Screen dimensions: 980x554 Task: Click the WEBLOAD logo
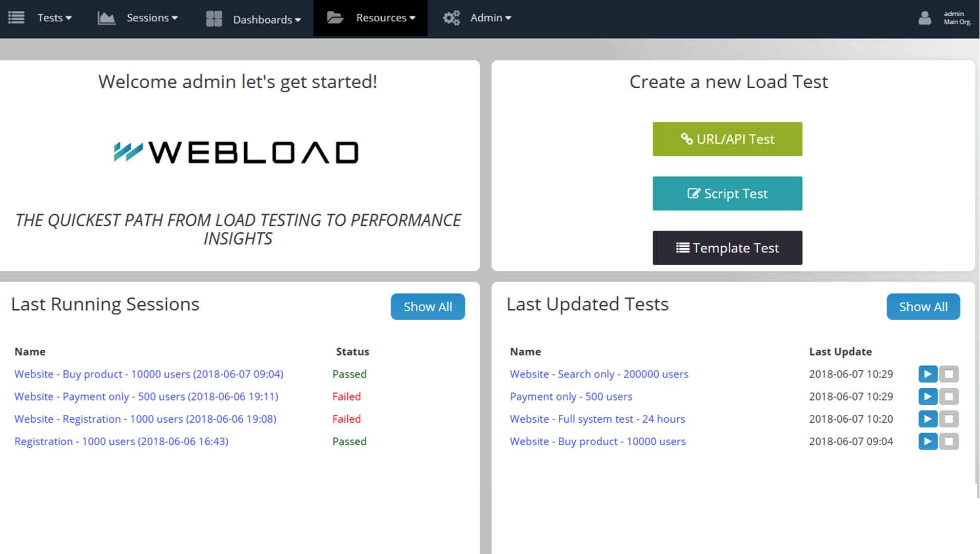(236, 152)
